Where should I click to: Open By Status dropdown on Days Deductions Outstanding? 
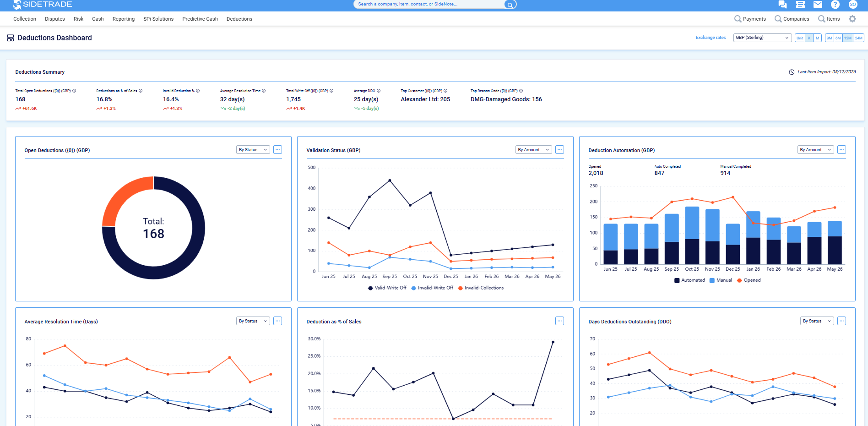pyautogui.click(x=817, y=321)
